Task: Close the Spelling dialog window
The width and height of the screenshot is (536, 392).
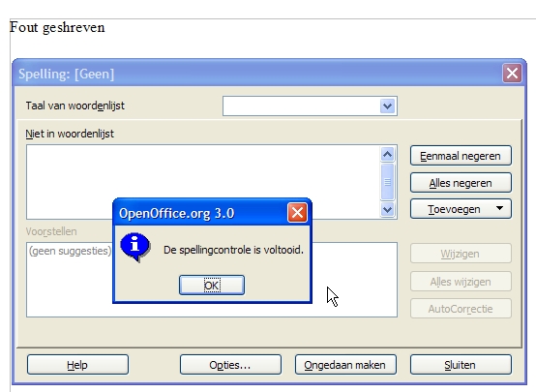Action: 512,73
